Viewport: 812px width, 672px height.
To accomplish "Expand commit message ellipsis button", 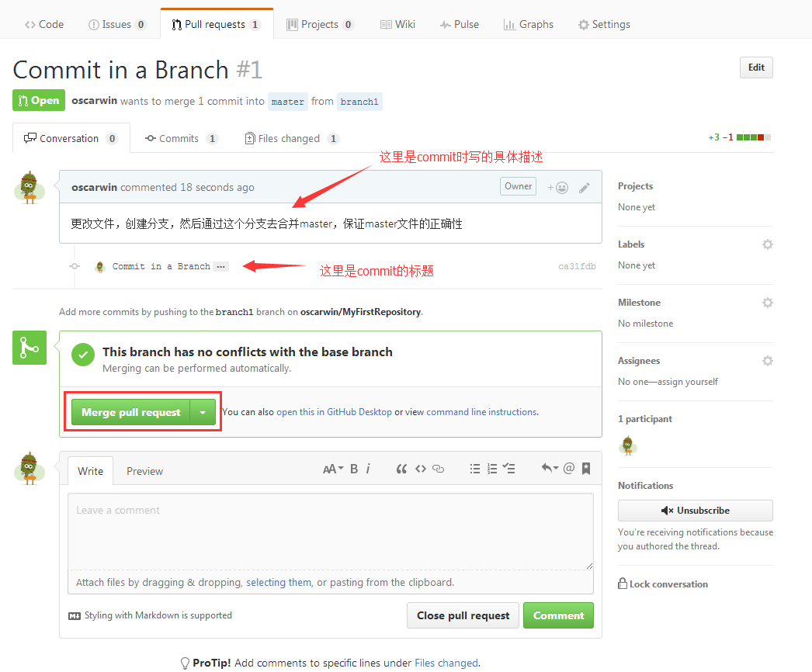I will click(x=221, y=267).
